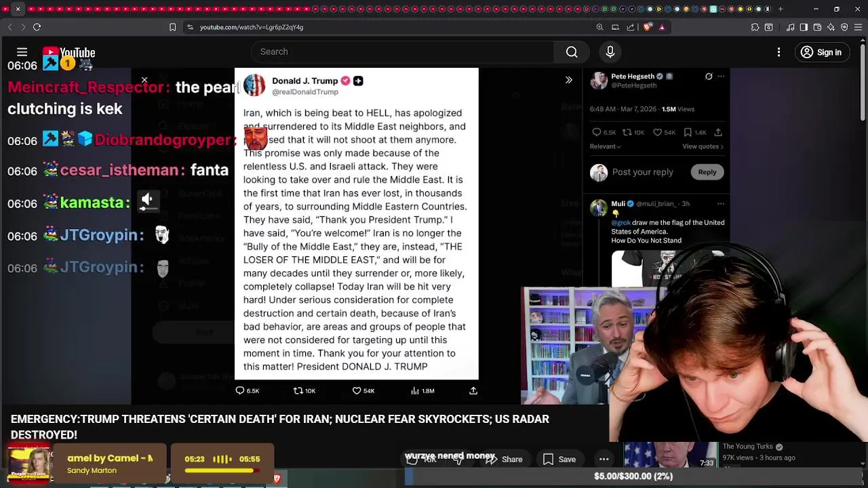The width and height of the screenshot is (868, 488).
Task: Open the zoom indicator in address bar
Action: point(599,27)
